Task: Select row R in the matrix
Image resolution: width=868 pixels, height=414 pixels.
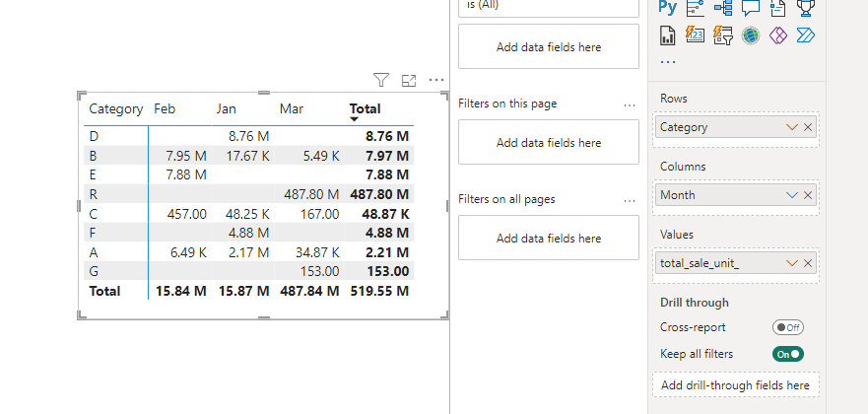Action: 93,194
